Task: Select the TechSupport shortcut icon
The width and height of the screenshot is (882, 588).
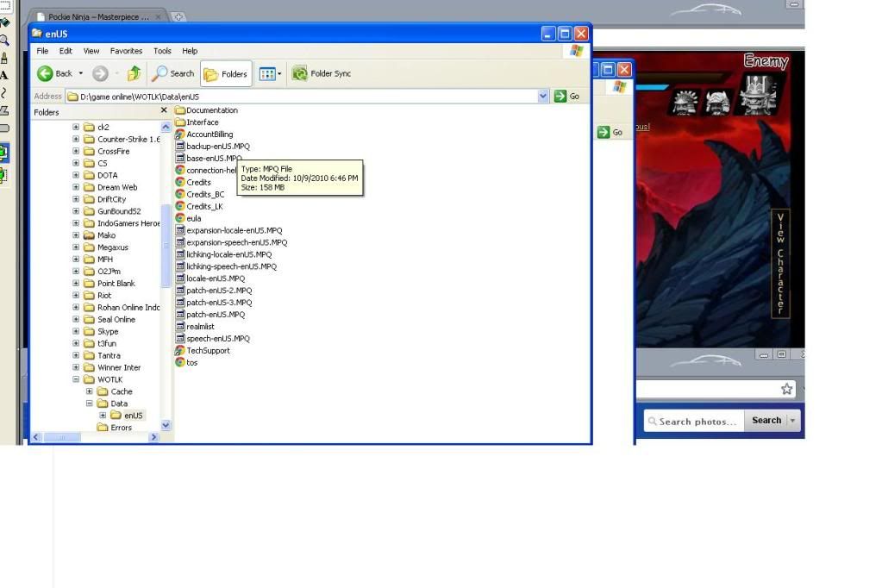Action: pyautogui.click(x=180, y=350)
